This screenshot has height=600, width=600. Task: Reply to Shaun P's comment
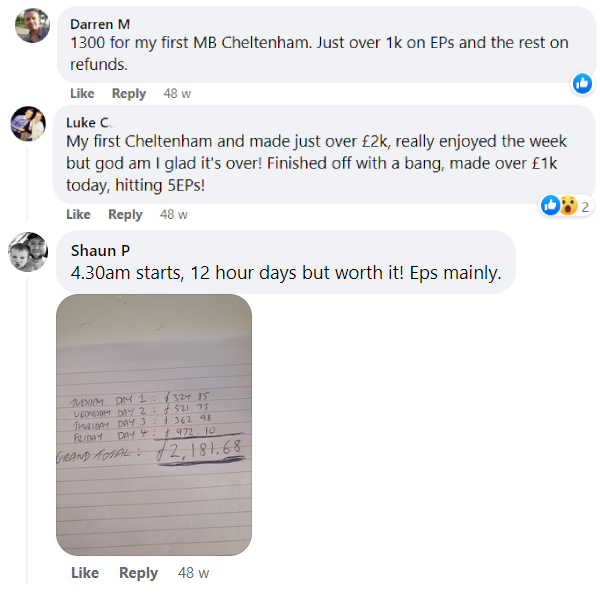(x=139, y=573)
